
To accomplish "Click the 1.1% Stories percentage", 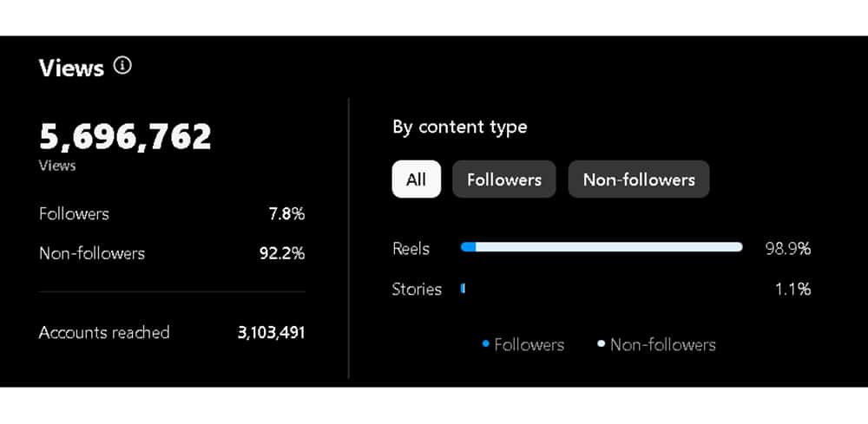I will coord(793,289).
